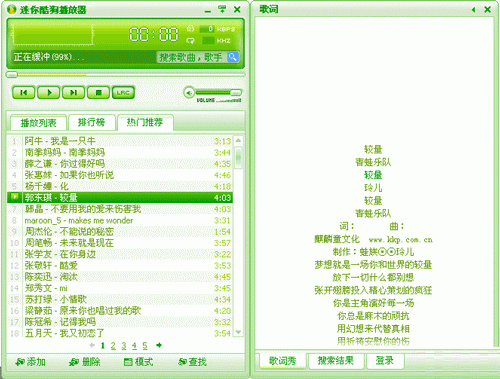The width and height of the screenshot is (500, 379).
Task: Click the play indicator icon on row 郭东琪 - 较量
Action: point(15,197)
